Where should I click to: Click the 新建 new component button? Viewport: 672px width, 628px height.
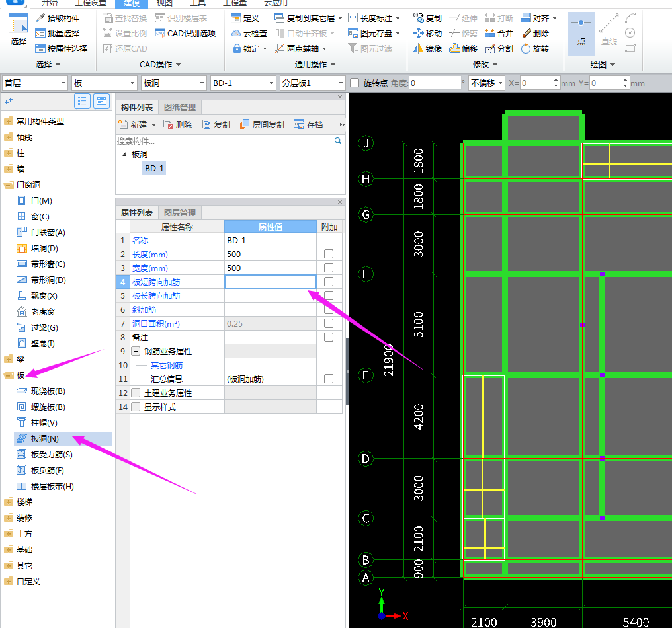tap(137, 125)
